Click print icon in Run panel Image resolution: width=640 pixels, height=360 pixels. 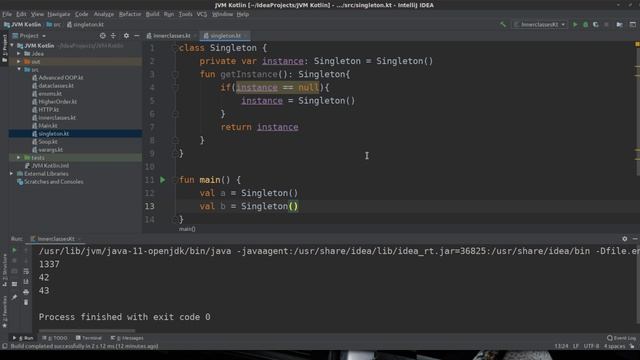(26, 292)
